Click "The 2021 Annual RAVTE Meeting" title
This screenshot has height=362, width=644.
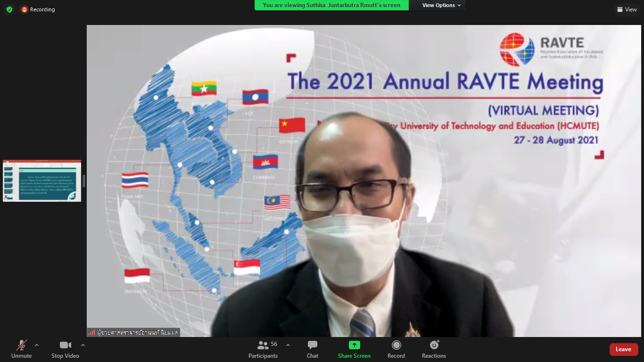[x=446, y=82]
